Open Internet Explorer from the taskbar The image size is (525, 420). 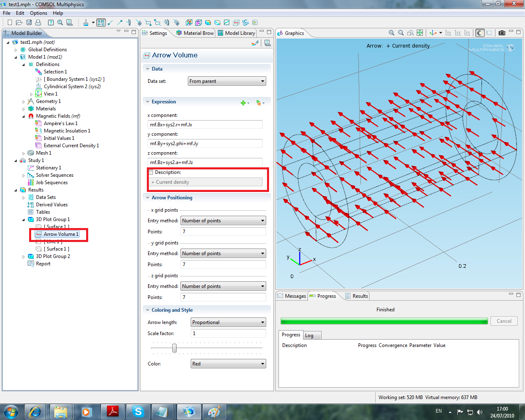pyautogui.click(x=34, y=411)
